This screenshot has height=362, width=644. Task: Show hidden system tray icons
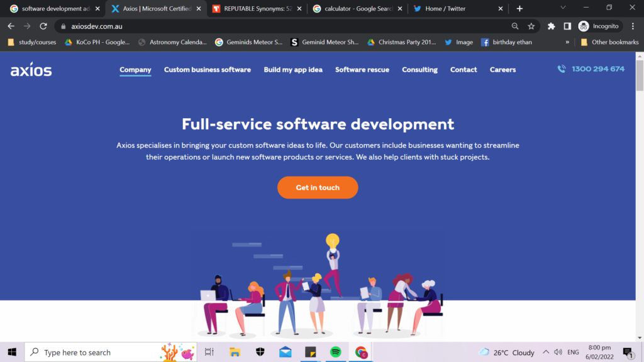[546, 352]
